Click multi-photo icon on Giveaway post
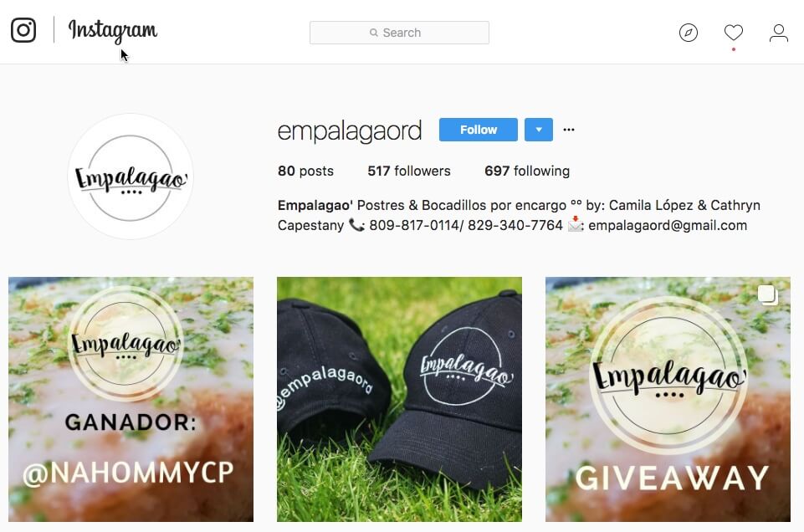This screenshot has width=804, height=532. tap(767, 294)
